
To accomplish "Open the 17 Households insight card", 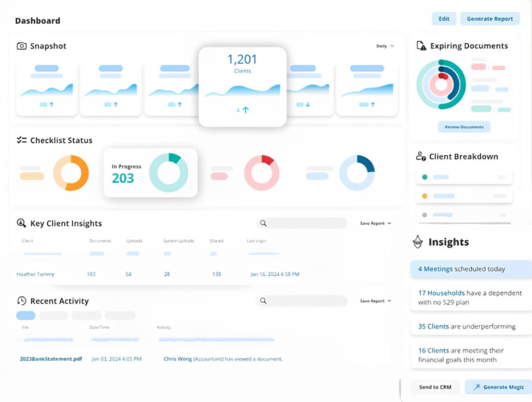I will (471, 297).
